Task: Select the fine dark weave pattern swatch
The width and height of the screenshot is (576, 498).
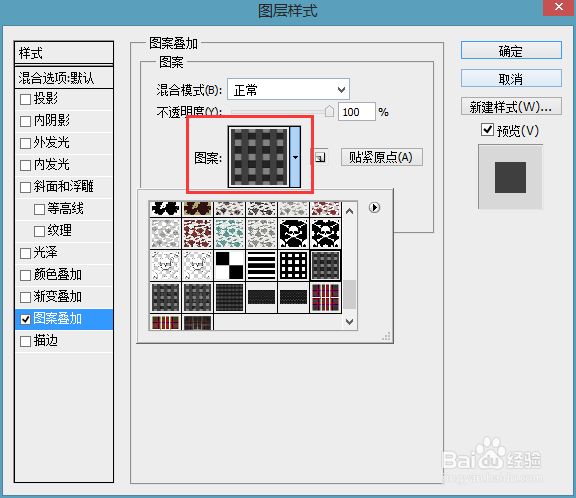Action: [x=229, y=297]
